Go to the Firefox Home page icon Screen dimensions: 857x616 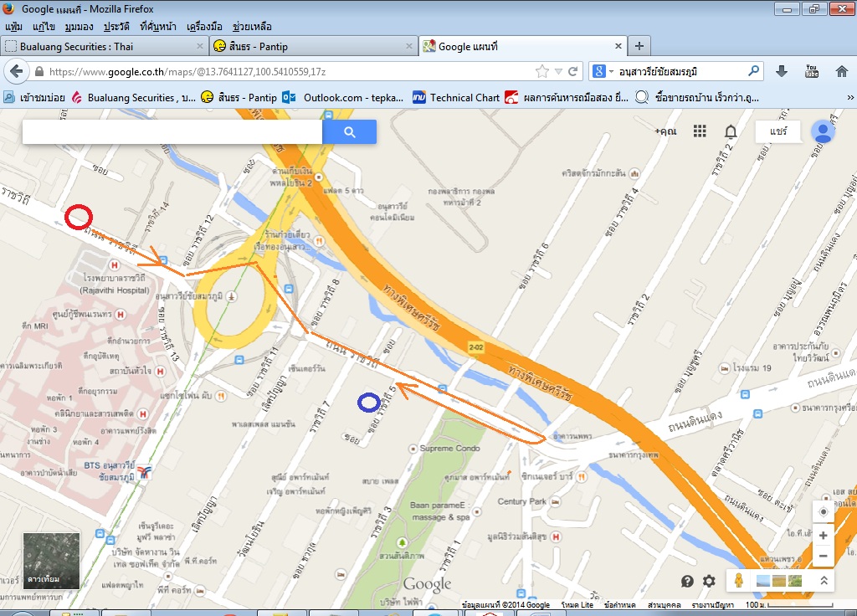[842, 71]
